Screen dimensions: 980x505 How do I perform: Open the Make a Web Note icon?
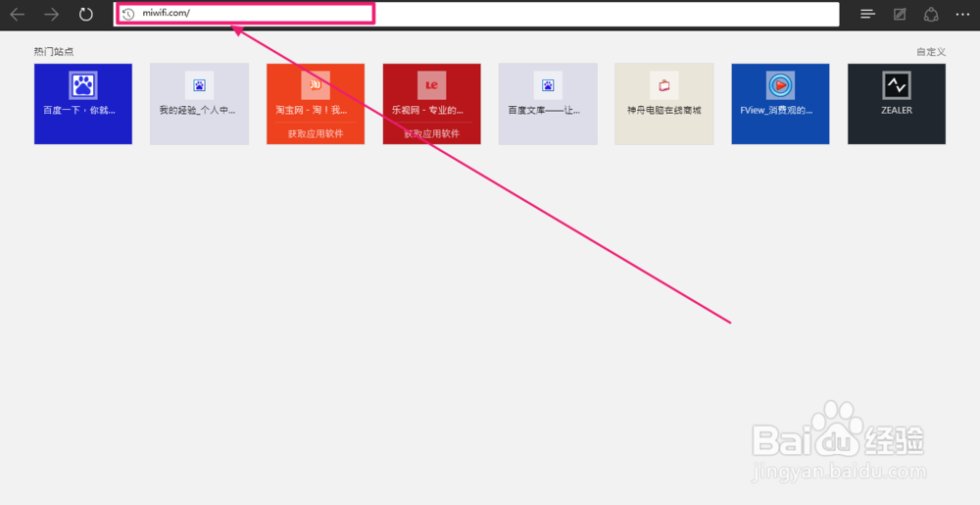click(900, 15)
